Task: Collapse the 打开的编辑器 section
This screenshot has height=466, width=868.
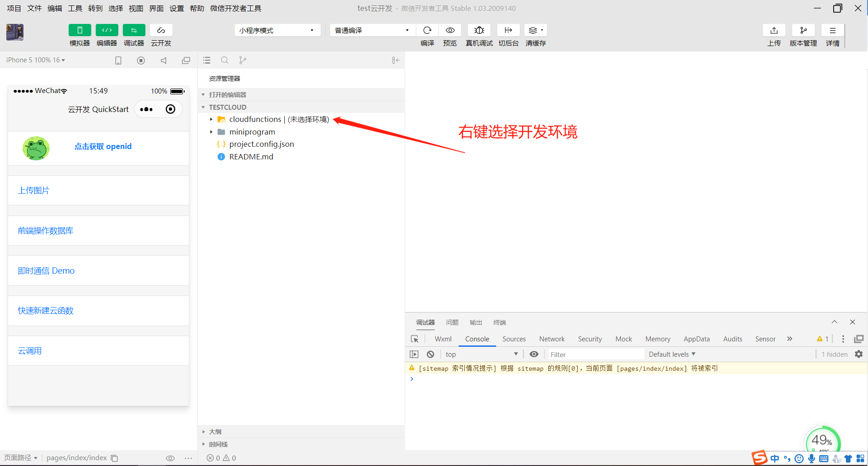Action: [x=203, y=95]
